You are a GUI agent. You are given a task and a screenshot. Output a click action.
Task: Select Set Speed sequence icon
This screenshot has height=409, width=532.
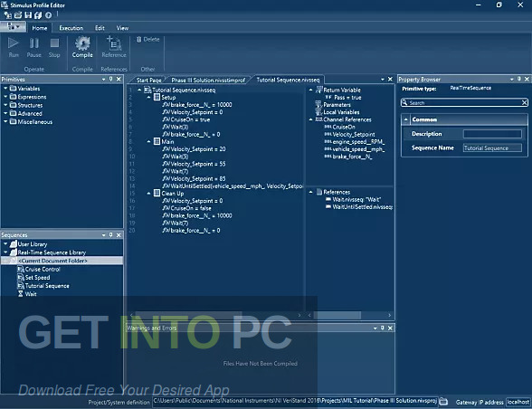[20, 278]
